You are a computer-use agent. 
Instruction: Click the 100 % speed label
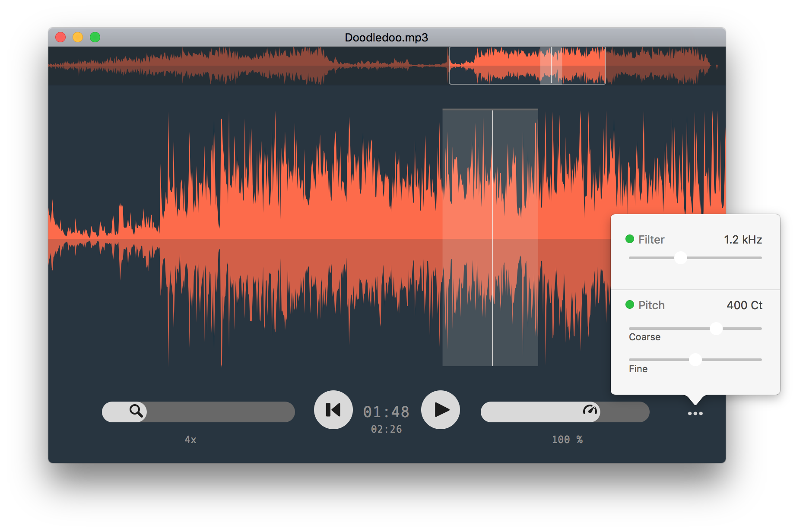(x=567, y=440)
